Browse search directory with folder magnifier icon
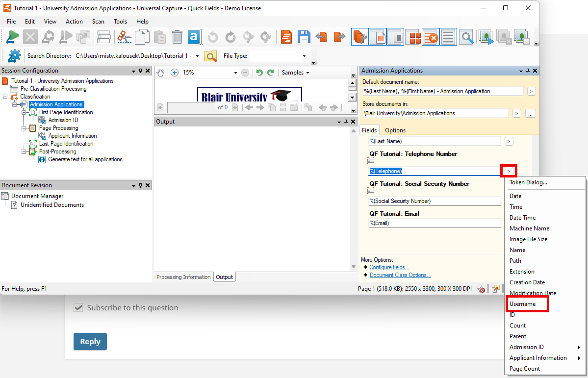 tap(210, 56)
